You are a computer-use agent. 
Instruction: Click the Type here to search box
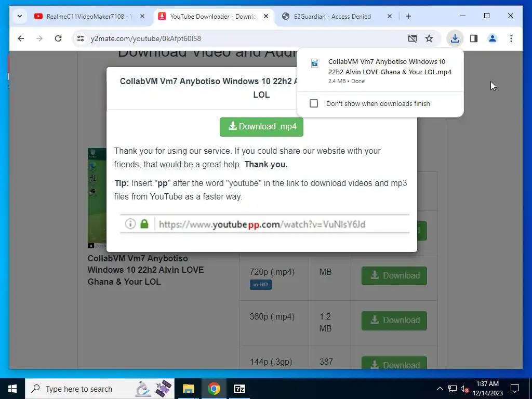coord(100,389)
